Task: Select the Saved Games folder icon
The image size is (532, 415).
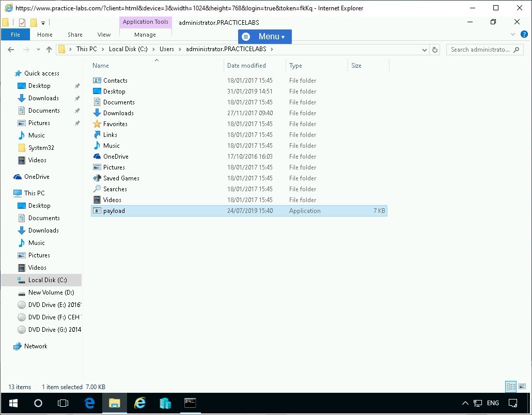Action: click(x=97, y=178)
